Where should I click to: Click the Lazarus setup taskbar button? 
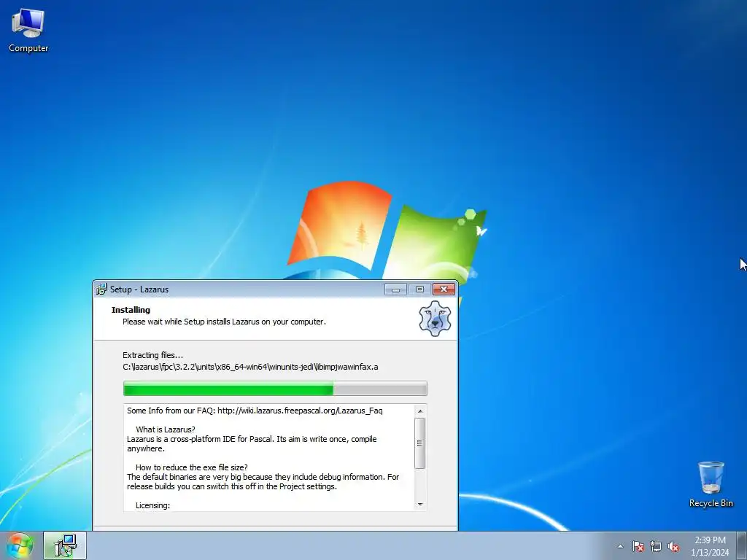tap(65, 545)
